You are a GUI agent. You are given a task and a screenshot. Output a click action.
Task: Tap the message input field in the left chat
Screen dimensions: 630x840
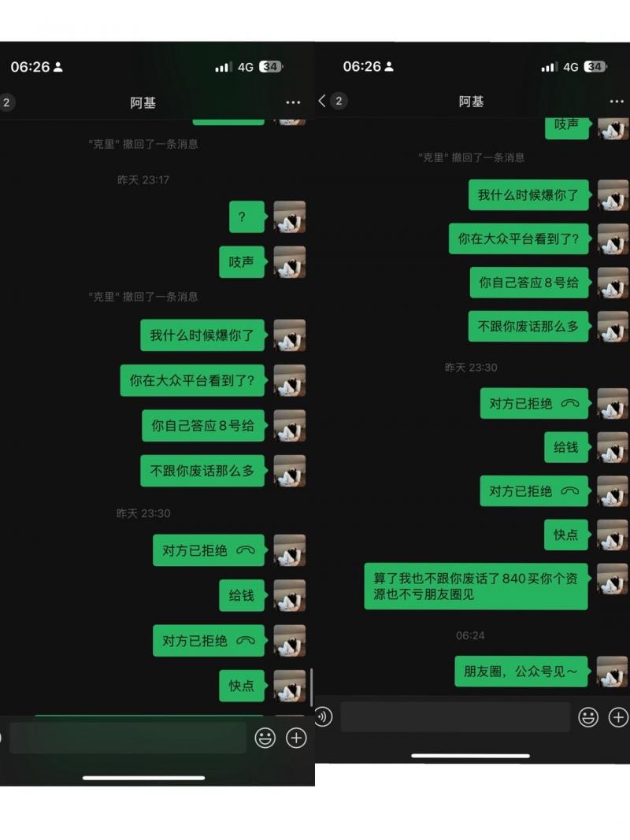[x=128, y=738]
